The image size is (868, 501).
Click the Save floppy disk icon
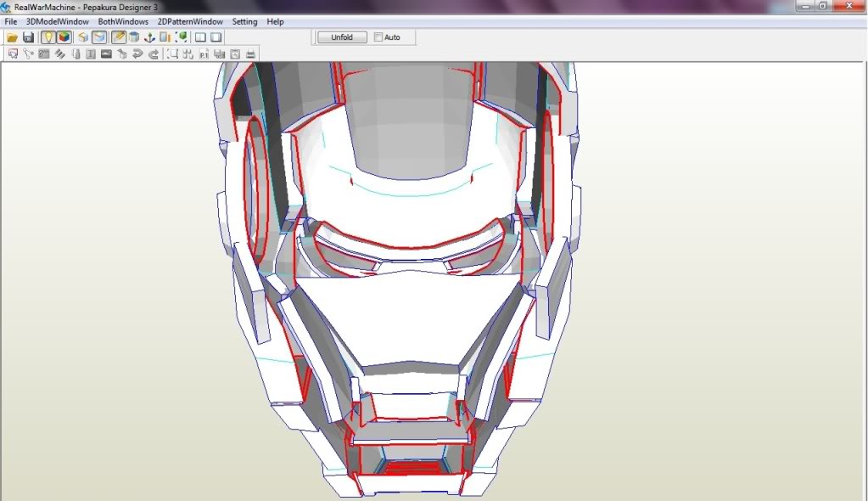pos(28,37)
